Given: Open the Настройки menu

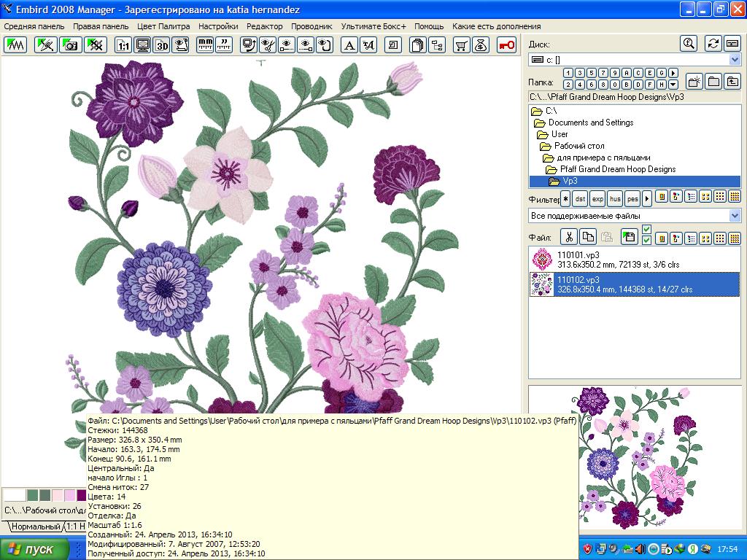Looking at the screenshot, I should pyautogui.click(x=218, y=26).
